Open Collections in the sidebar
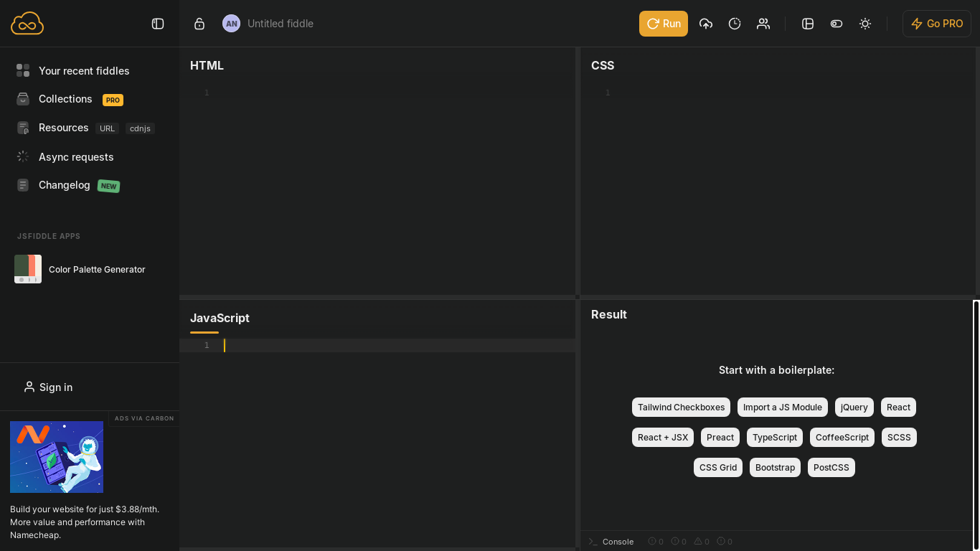This screenshot has width=980, height=551. [65, 99]
